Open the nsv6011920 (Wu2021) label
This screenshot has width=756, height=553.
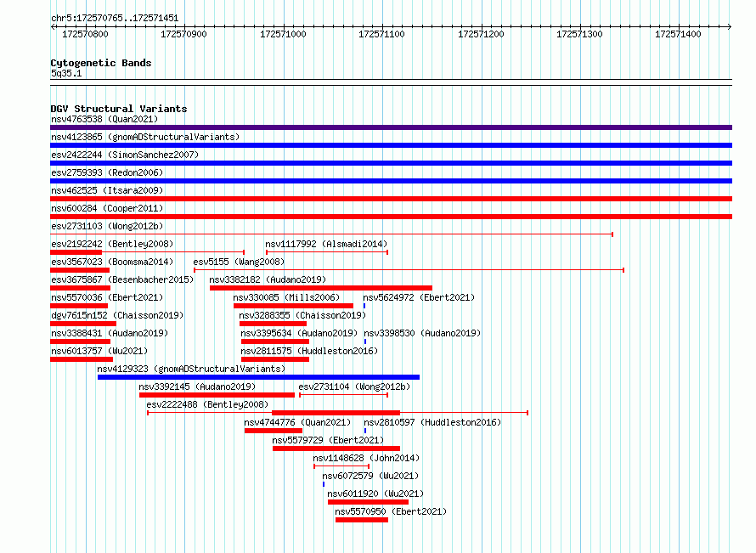pyautogui.click(x=375, y=494)
